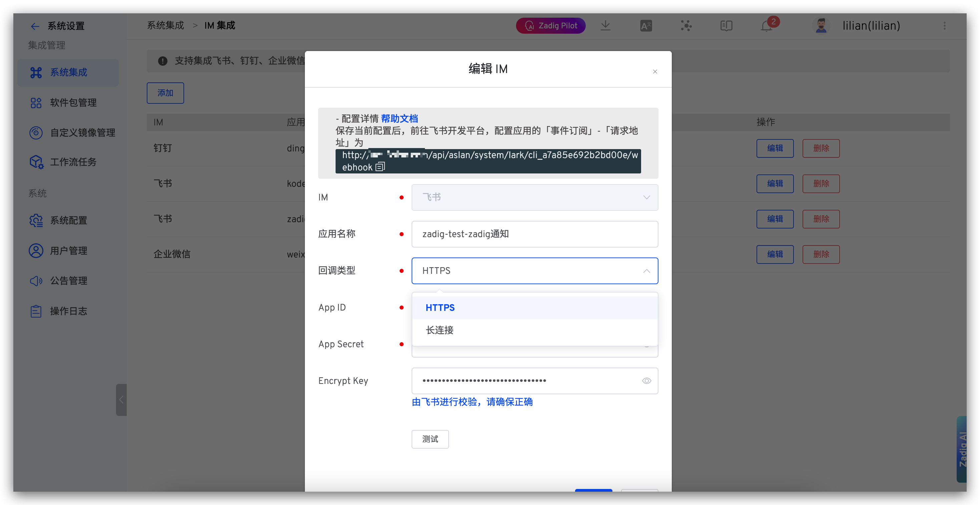Click the back arrow beside 系统设置
Screen dimensions: 980x505
[x=35, y=26]
